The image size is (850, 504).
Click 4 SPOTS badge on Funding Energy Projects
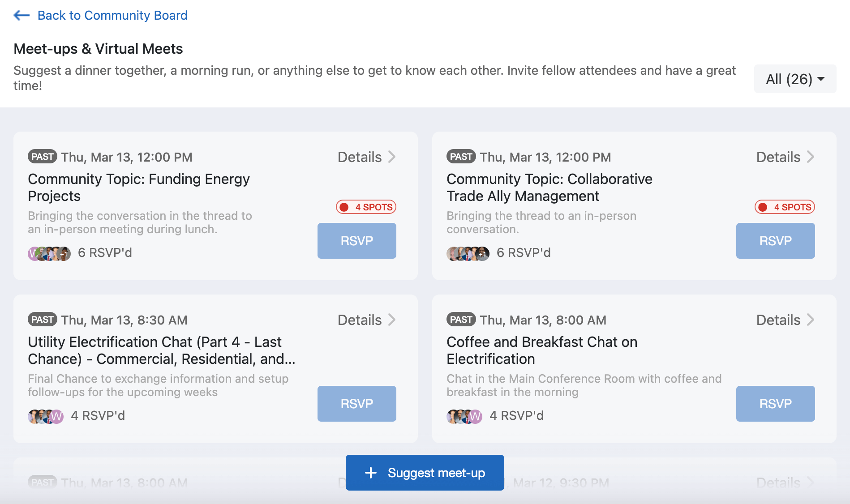pyautogui.click(x=366, y=207)
